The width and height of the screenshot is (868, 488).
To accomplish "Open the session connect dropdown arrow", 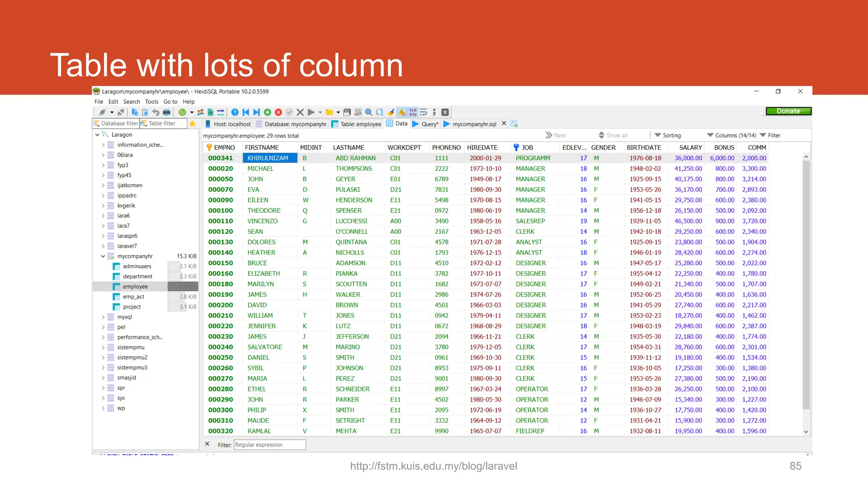I will click(x=112, y=112).
